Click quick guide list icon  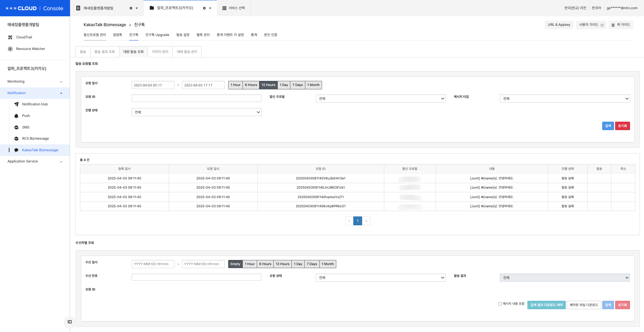pos(613,25)
